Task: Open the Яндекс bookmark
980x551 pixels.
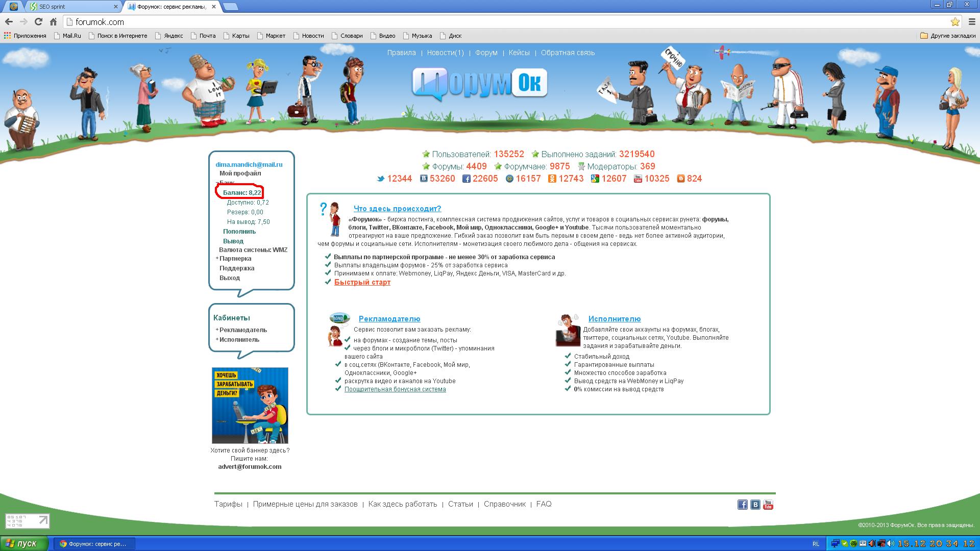Action: 169,36
